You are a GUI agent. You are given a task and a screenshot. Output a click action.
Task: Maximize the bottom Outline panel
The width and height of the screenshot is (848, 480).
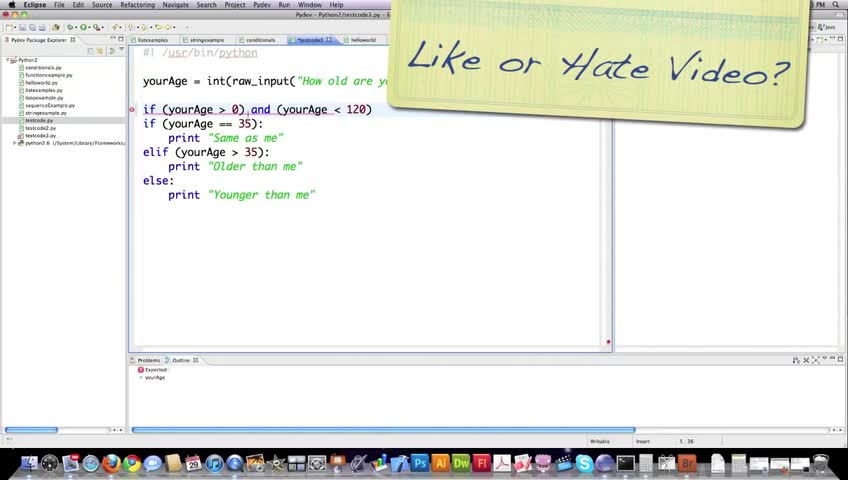coord(840,359)
